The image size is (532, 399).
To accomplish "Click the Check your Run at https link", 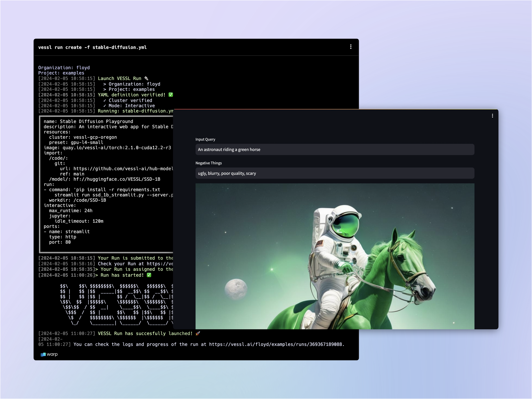I will coord(160,264).
